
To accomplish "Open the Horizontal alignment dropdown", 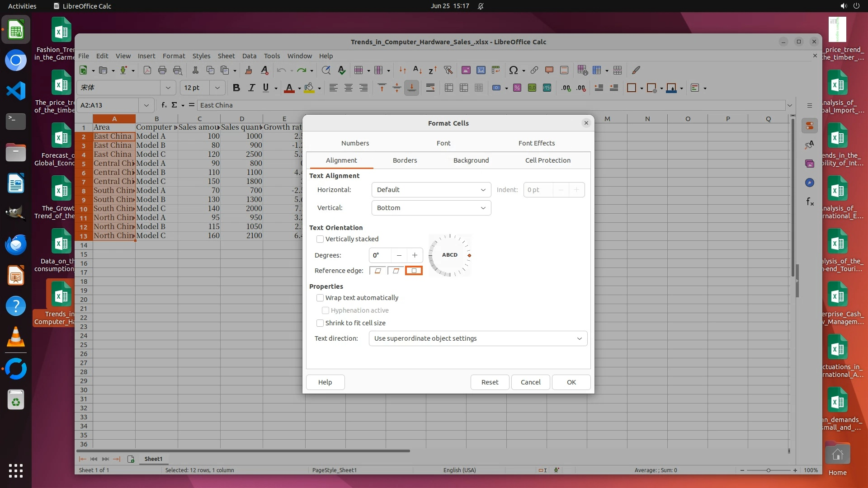I will 431,190.
